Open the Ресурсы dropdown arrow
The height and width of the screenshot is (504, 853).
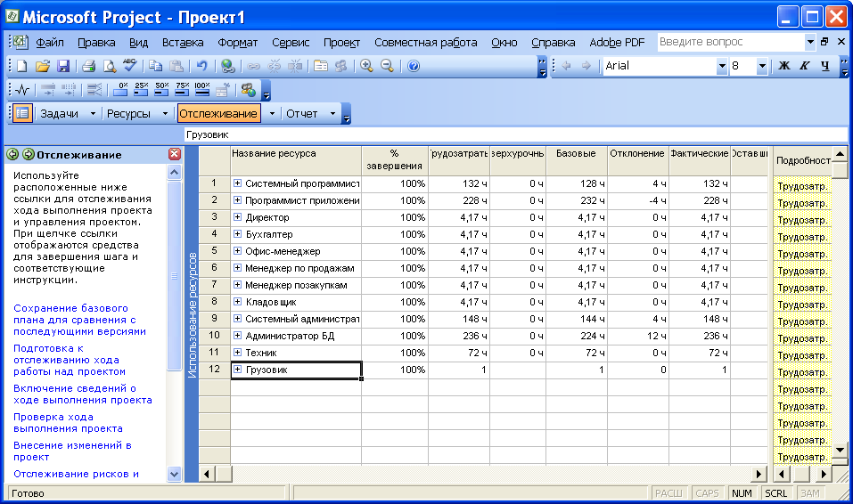coord(165,114)
